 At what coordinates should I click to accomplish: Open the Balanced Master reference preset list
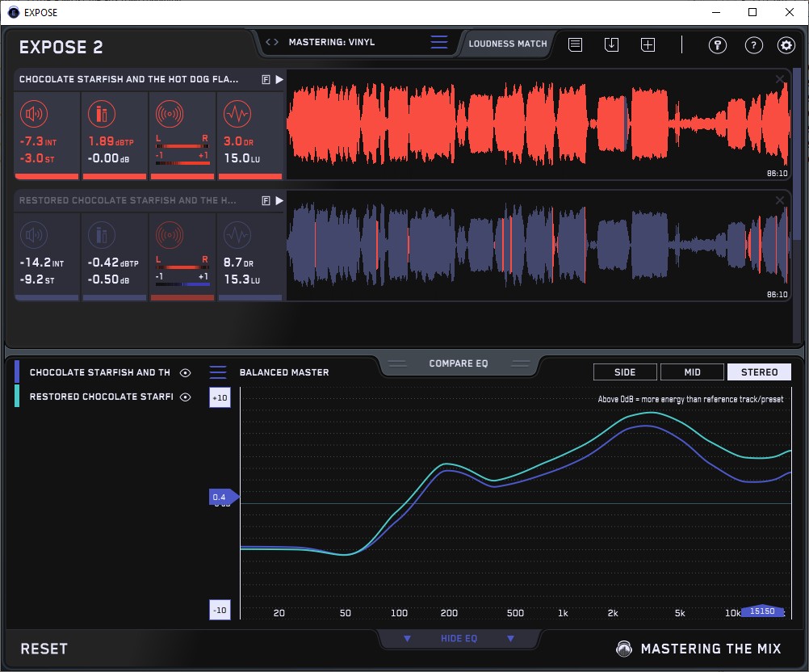(218, 372)
